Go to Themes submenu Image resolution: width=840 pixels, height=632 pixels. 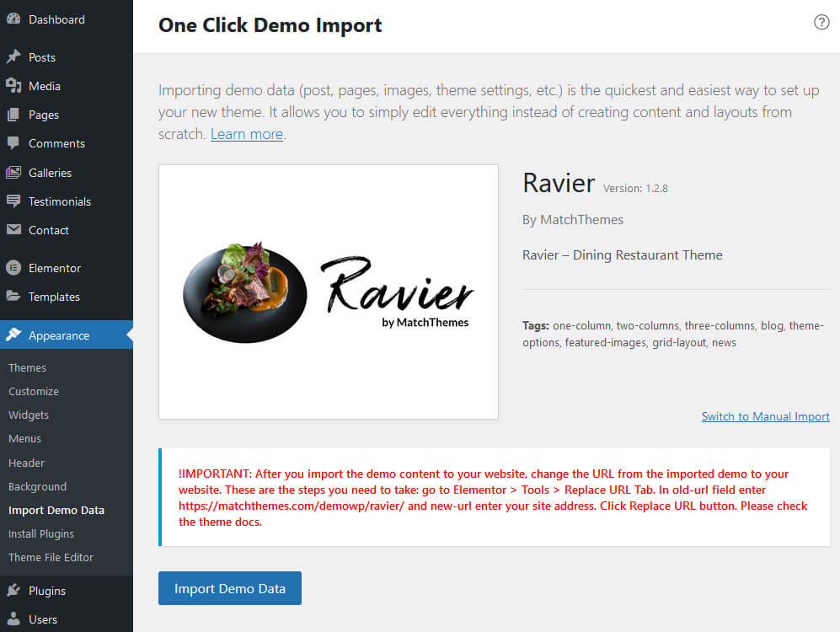(27, 367)
